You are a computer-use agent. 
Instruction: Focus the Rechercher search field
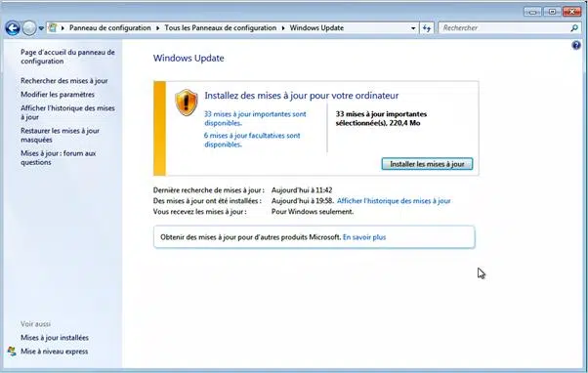pyautogui.click(x=505, y=27)
